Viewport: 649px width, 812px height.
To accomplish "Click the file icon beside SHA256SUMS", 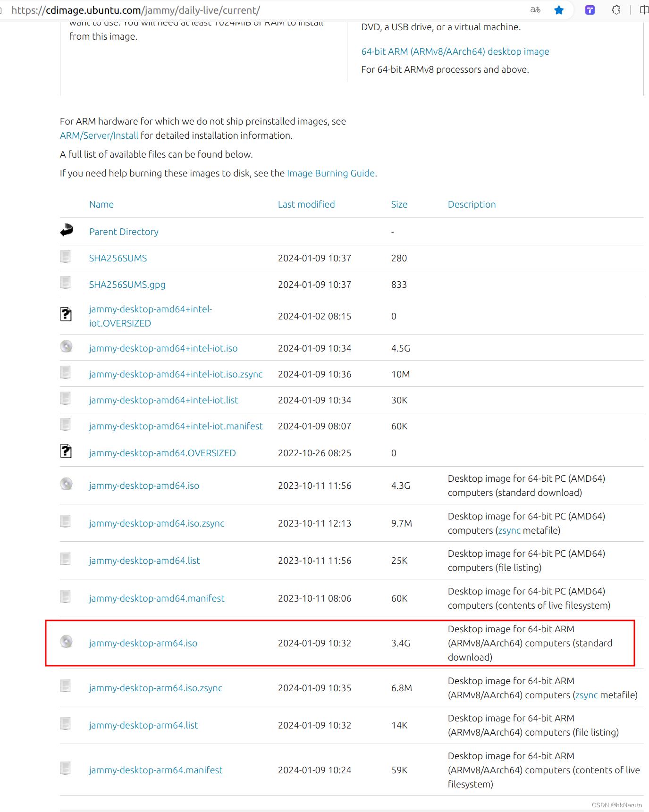I will pyautogui.click(x=66, y=257).
